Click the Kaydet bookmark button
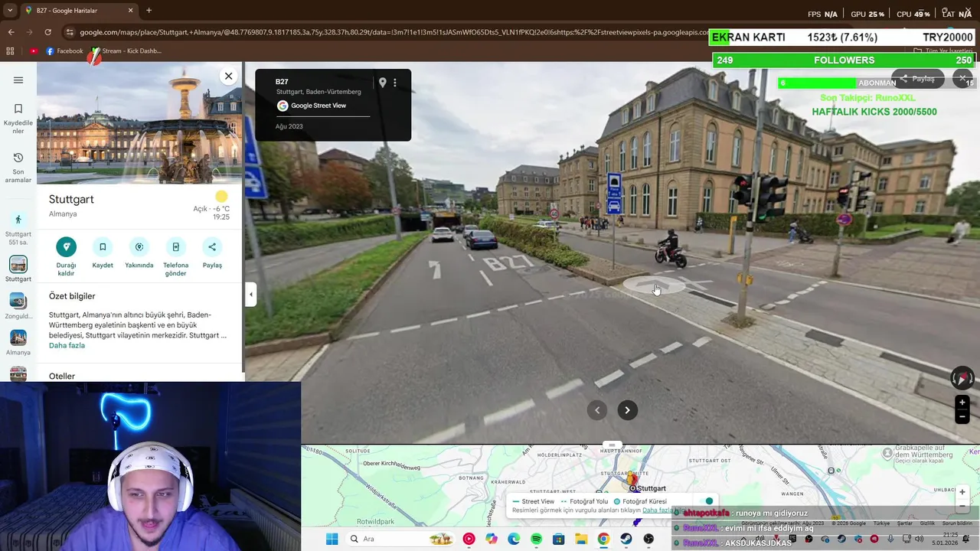 (103, 253)
